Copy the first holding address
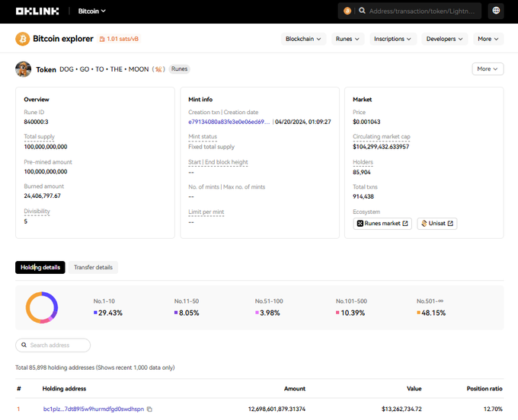The width and height of the screenshot is (518, 420). [x=149, y=409]
